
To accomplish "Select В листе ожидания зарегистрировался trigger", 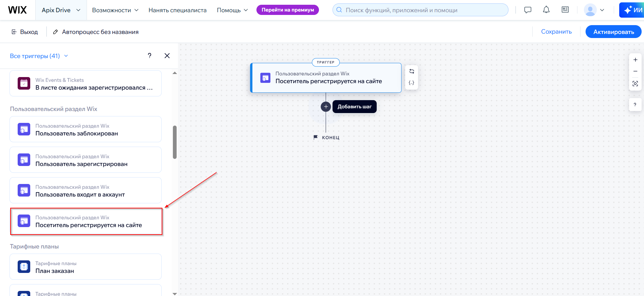I will [86, 84].
